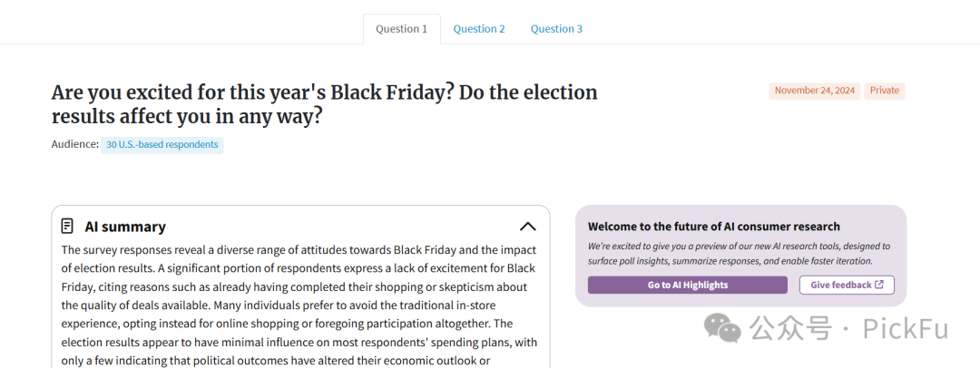Open the 30 U.S.-based respondents audience tag
The image size is (980, 368).
(162, 145)
